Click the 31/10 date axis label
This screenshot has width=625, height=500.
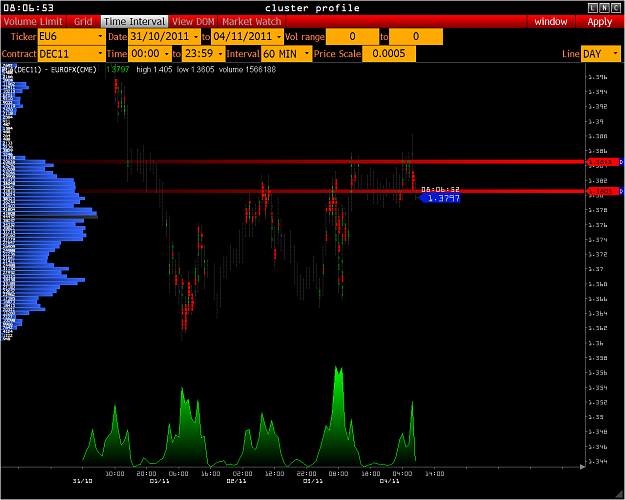click(x=83, y=481)
